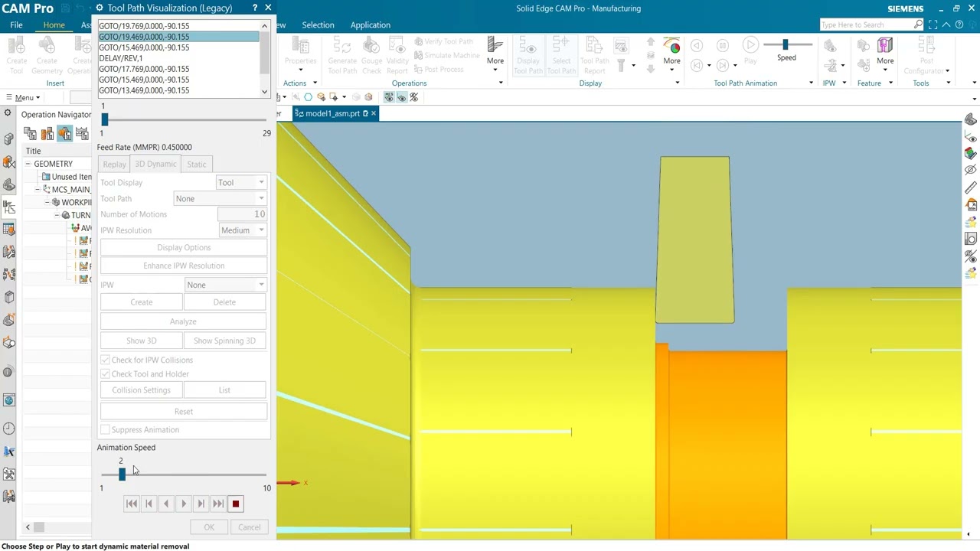Click the stop button in playback controls

coord(236,504)
